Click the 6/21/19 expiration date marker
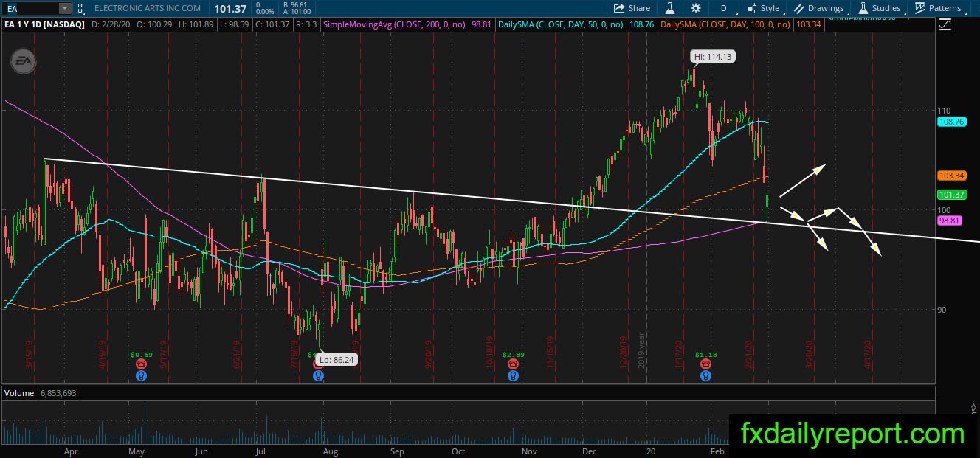Image resolution: width=980 pixels, height=458 pixels. pyautogui.click(x=238, y=353)
